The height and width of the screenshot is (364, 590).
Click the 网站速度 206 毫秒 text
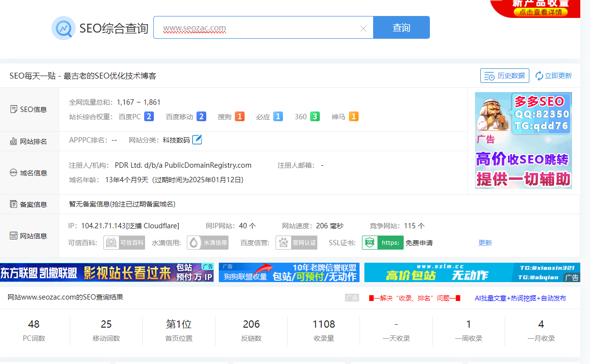tap(312, 226)
